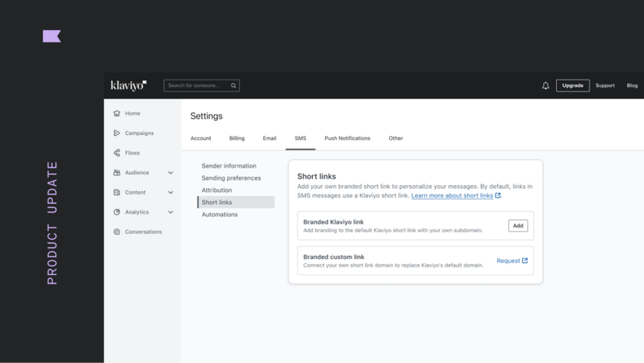Image resolution: width=644 pixels, height=363 pixels.
Task: Click the purple flag logo
Action: click(x=52, y=36)
